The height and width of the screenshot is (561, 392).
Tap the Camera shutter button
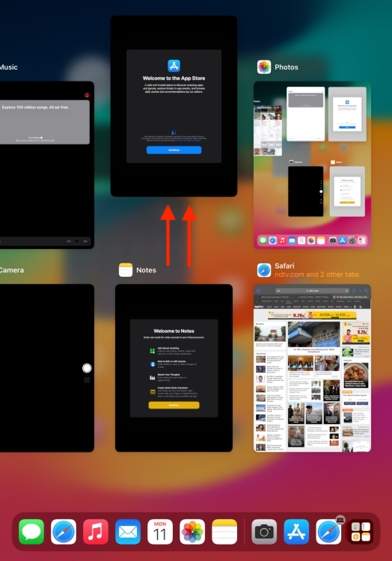pos(87,368)
